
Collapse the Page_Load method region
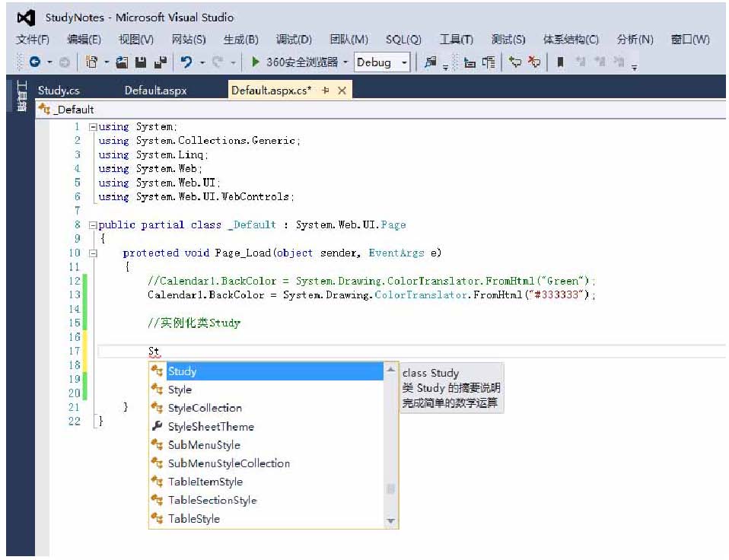(x=93, y=253)
